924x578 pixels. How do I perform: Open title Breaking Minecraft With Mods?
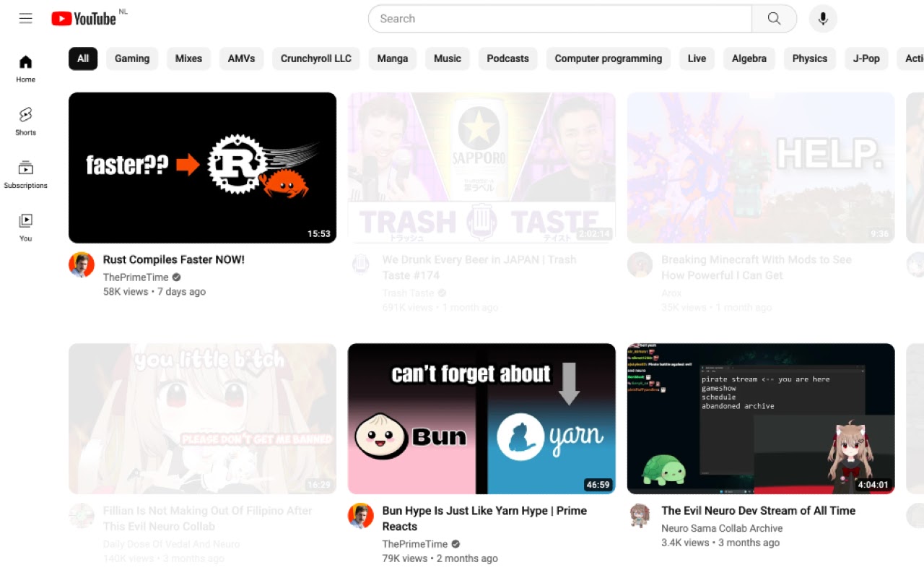point(757,267)
